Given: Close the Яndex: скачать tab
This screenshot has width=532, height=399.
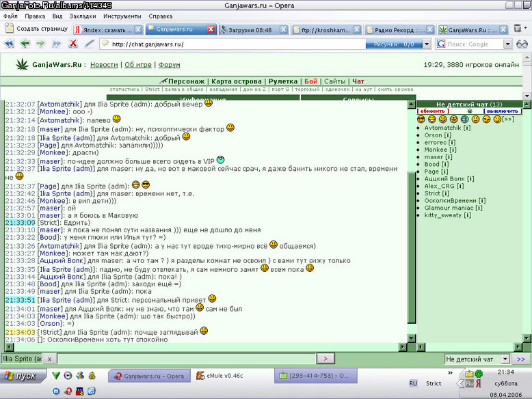Looking at the screenshot, I should pos(138,30).
